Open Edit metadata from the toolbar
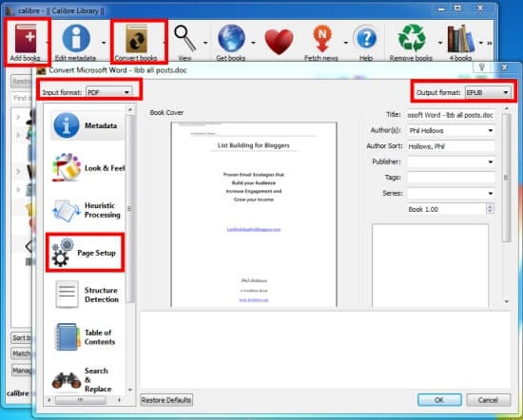This screenshot has width=523, height=420. coord(76,43)
